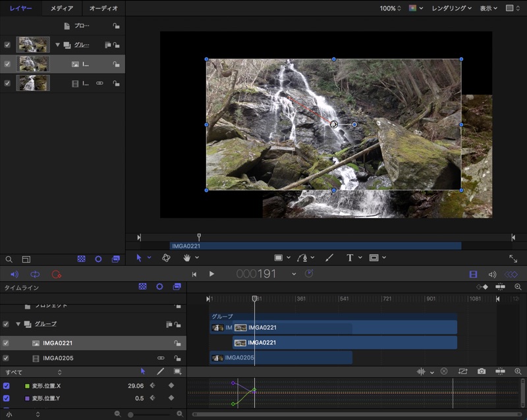Open the layers panel search
This screenshot has height=420, width=527.
point(9,259)
